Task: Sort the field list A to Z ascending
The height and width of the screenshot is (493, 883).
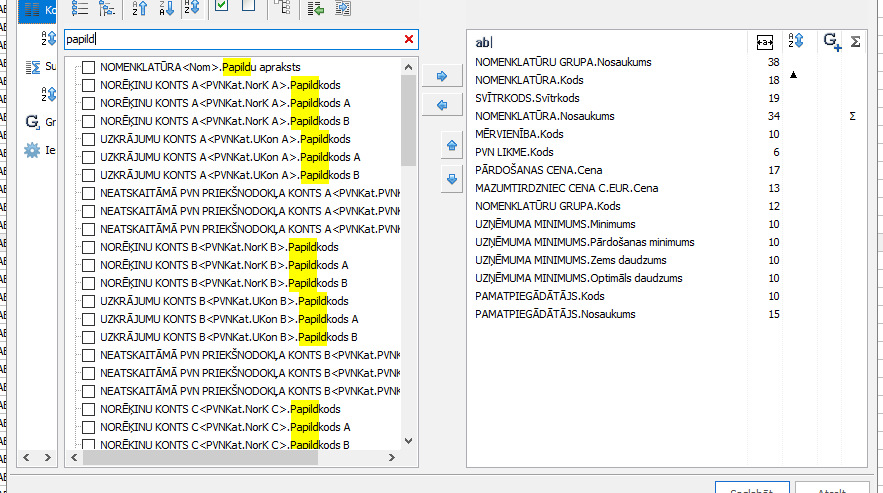Action: [x=139, y=8]
